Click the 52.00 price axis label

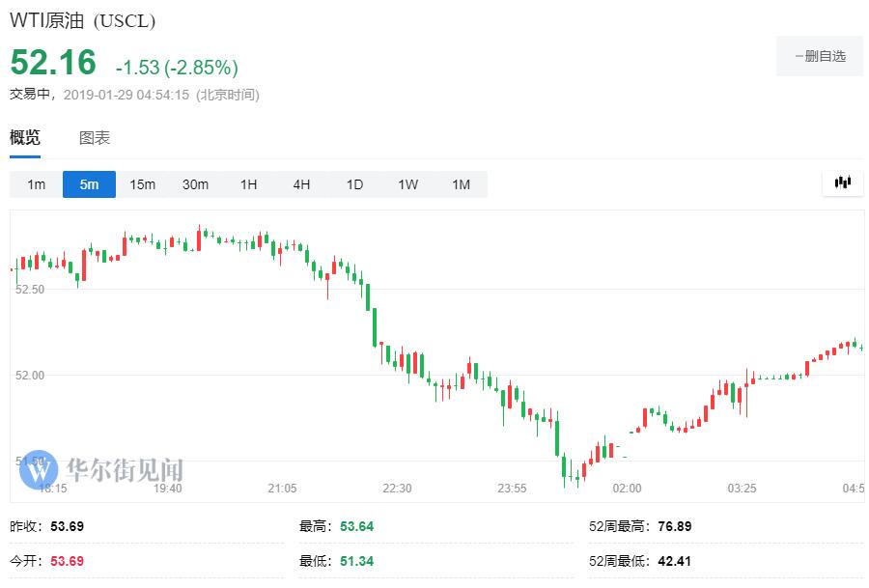pos(29,375)
